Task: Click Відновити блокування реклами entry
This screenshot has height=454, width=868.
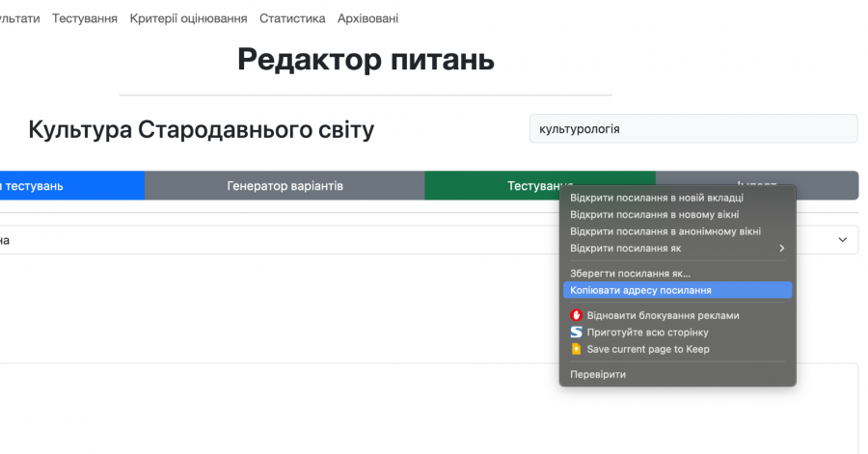Action: click(x=678, y=316)
